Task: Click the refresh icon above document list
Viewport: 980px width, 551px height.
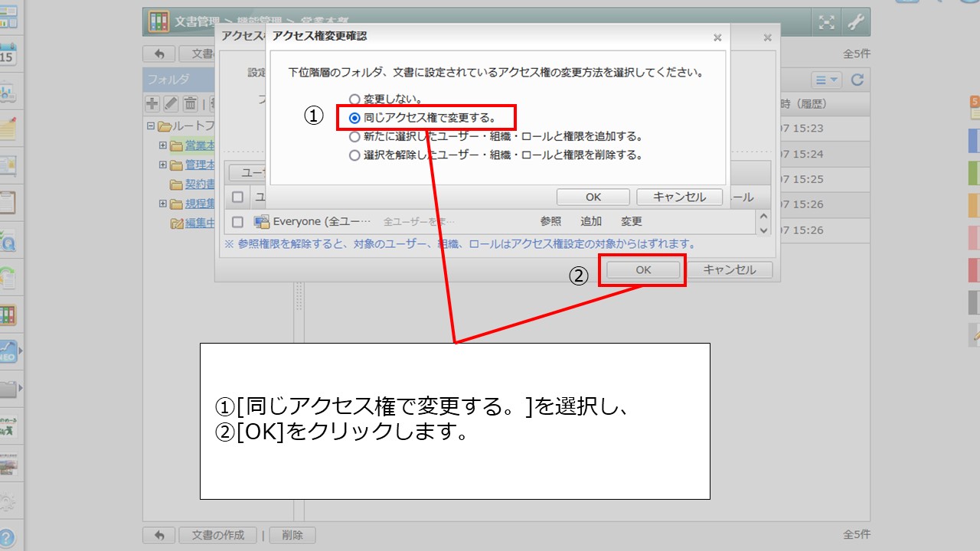Action: 857,80
